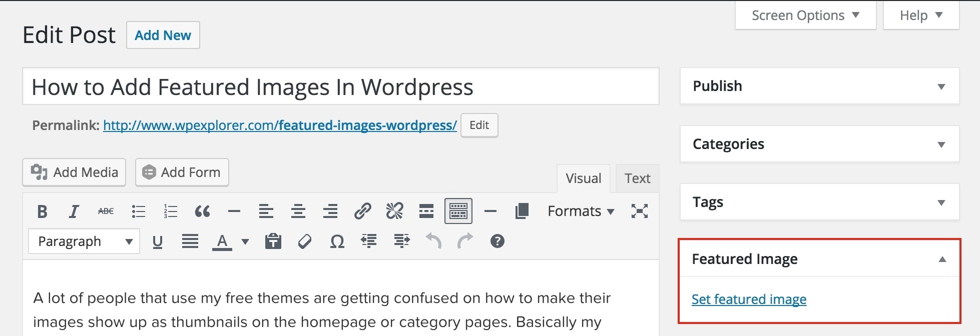
Task: Increase paragraph indent
Action: (402, 241)
